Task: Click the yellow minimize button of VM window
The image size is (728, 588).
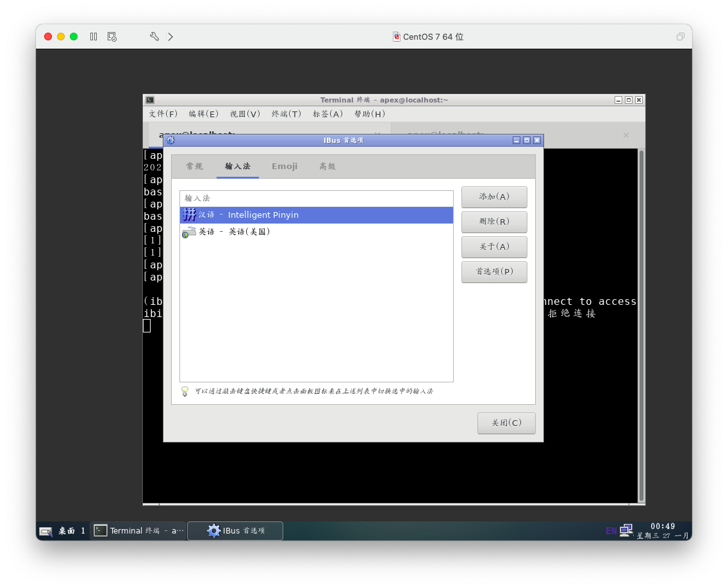Action: coord(61,37)
